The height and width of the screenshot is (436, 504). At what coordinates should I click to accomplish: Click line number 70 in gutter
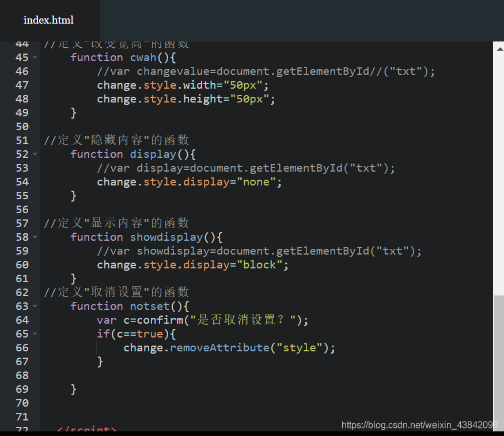coord(22,403)
